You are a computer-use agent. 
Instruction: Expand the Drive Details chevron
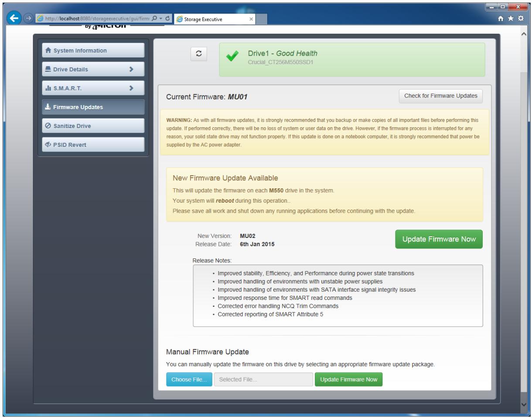click(x=132, y=69)
